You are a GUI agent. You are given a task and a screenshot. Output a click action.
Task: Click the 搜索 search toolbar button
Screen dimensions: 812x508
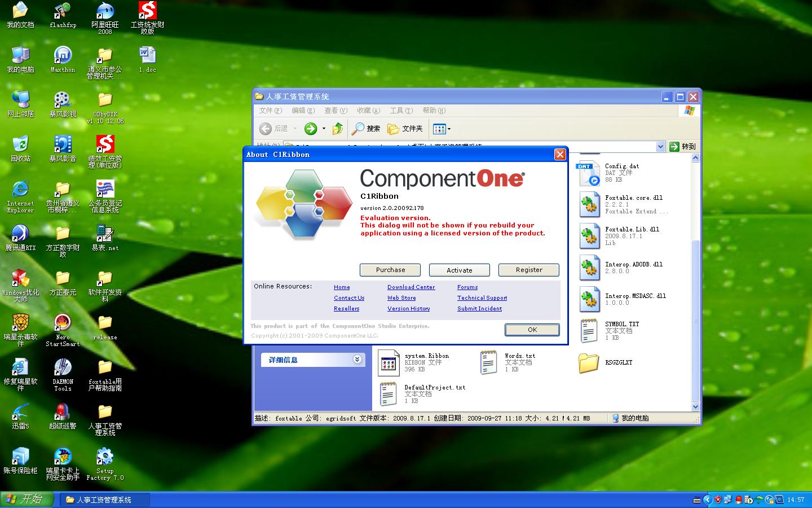pos(366,129)
